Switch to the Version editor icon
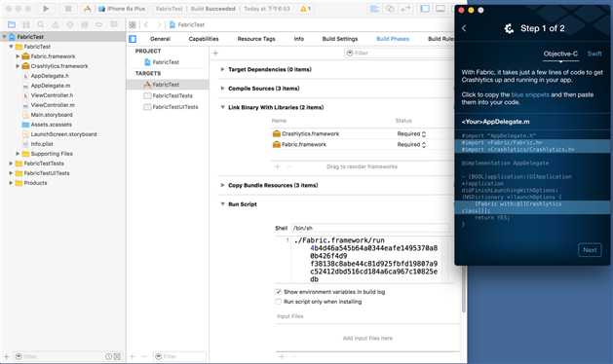Image resolution: width=613 pixels, height=364 pixels. click(x=405, y=8)
